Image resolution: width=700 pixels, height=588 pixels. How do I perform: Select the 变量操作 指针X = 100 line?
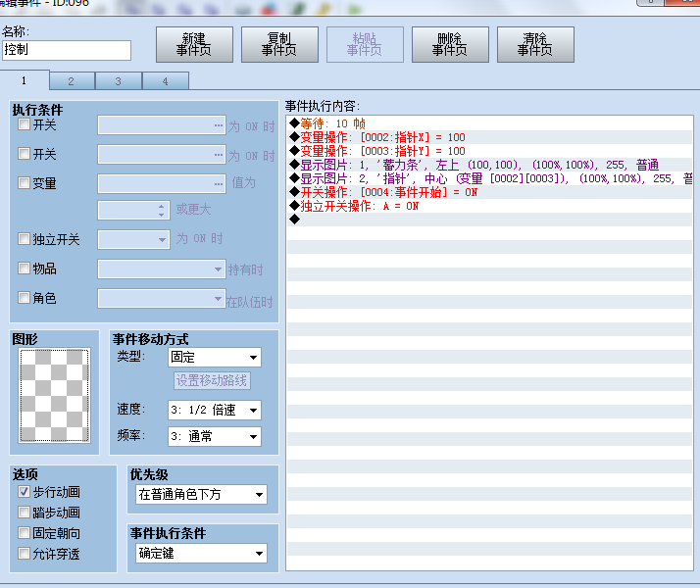(x=490, y=137)
